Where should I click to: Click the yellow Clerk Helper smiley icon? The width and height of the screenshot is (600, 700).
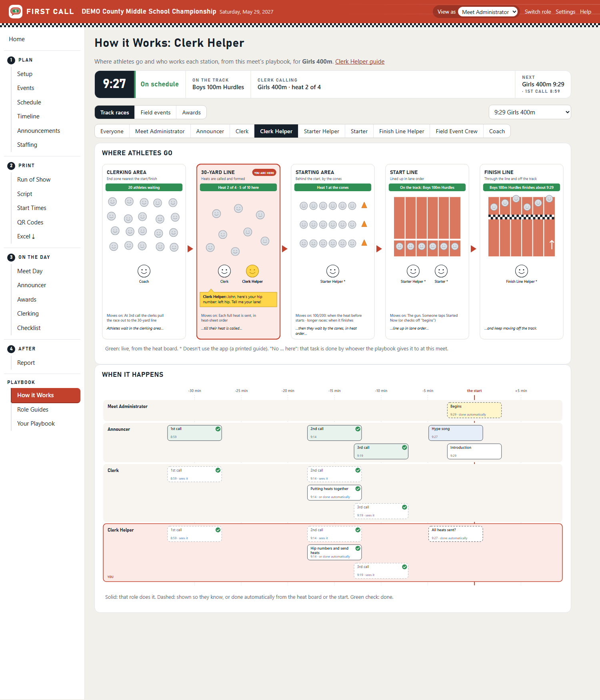tap(252, 271)
